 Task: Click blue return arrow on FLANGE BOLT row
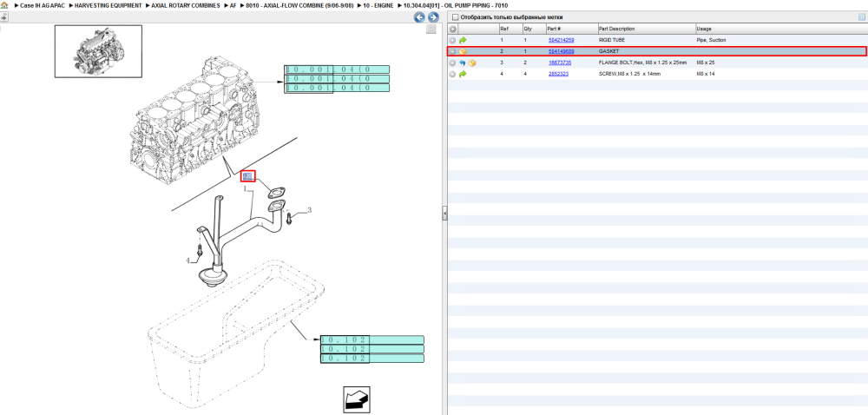point(463,63)
